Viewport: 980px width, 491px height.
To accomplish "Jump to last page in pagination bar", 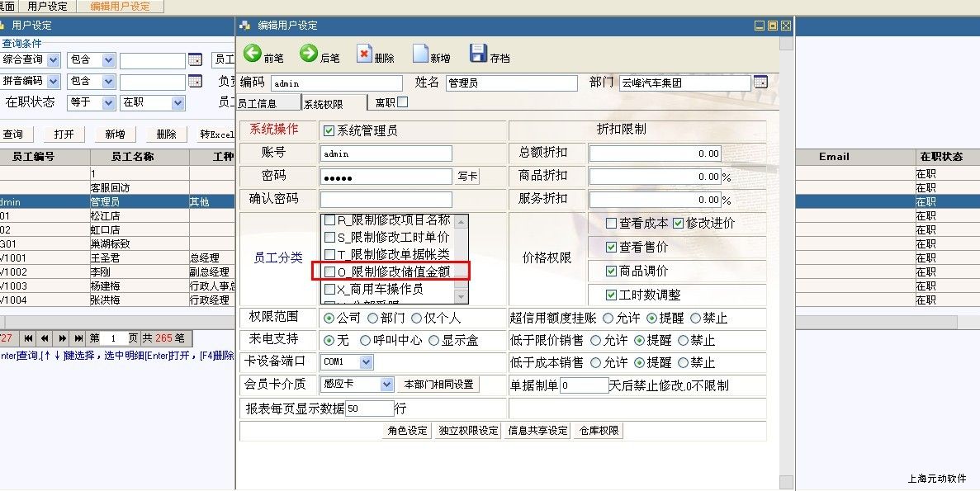I will (x=79, y=338).
